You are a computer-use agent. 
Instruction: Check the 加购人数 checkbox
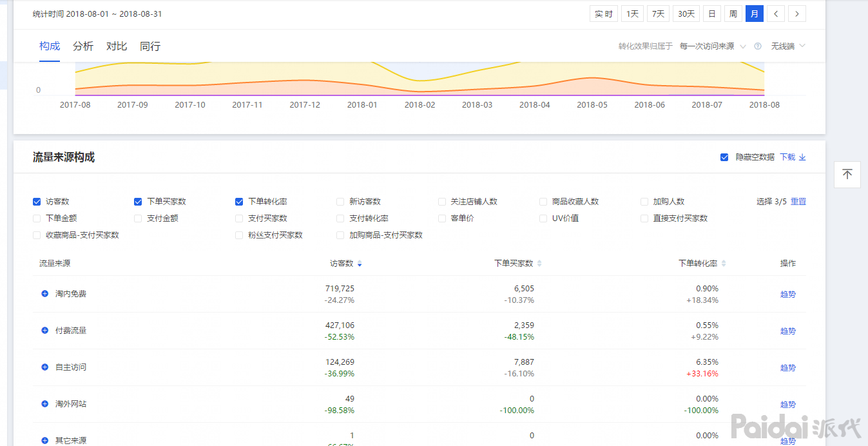[644, 202]
